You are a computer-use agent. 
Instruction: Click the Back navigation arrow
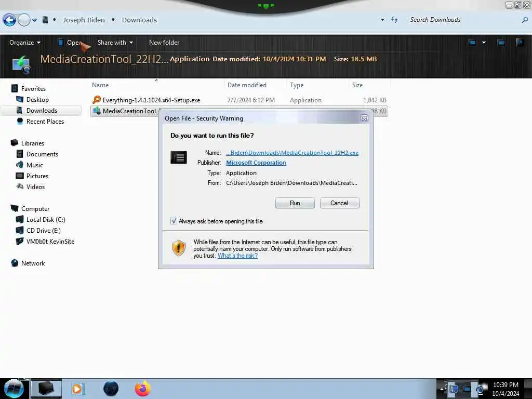pyautogui.click(x=9, y=20)
